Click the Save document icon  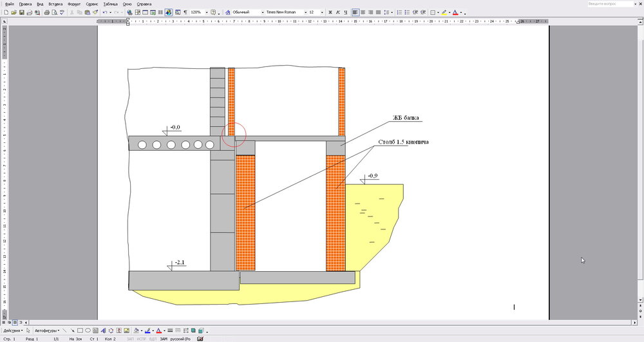pos(21,12)
